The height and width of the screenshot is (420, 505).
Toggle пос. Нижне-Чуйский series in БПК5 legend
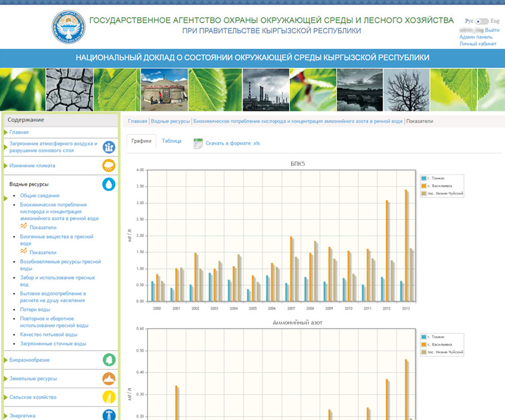pos(443,194)
